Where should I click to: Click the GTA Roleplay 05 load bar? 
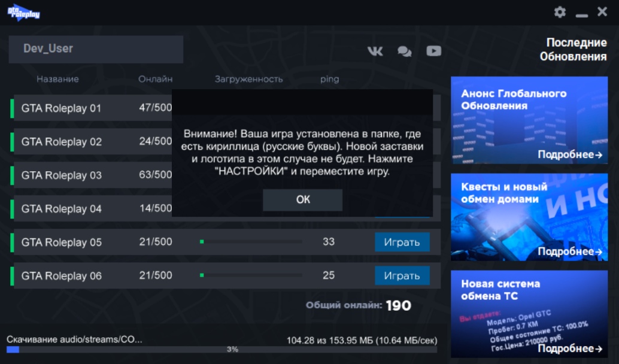pos(251,242)
